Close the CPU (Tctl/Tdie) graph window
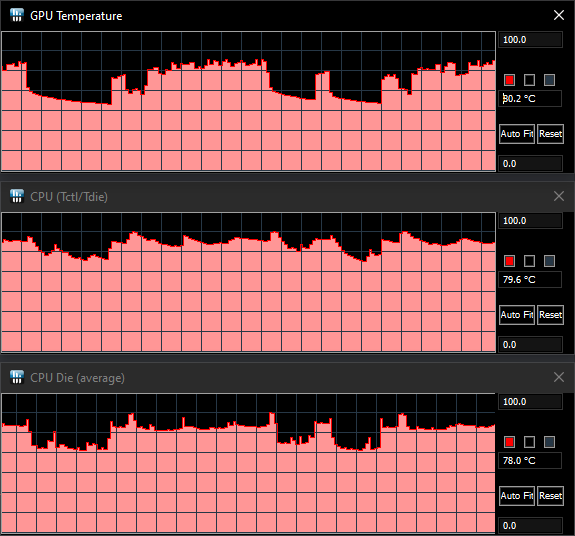575x536 pixels. 559,196
